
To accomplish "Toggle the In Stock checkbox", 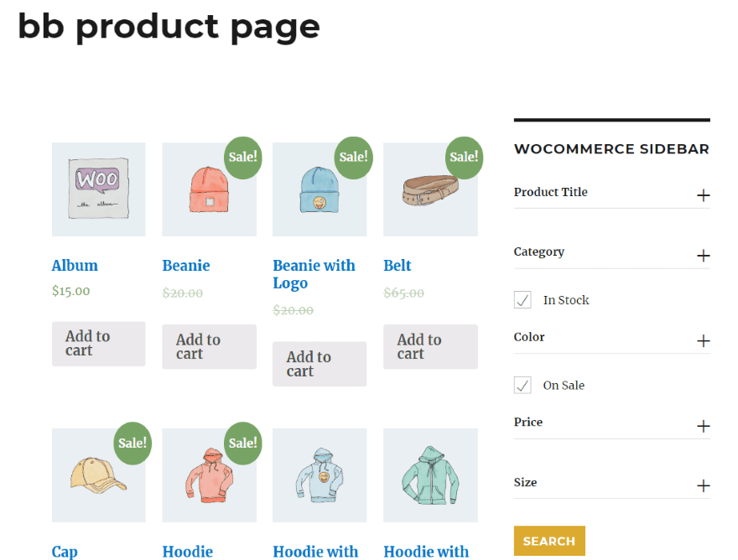I will coord(522,300).
